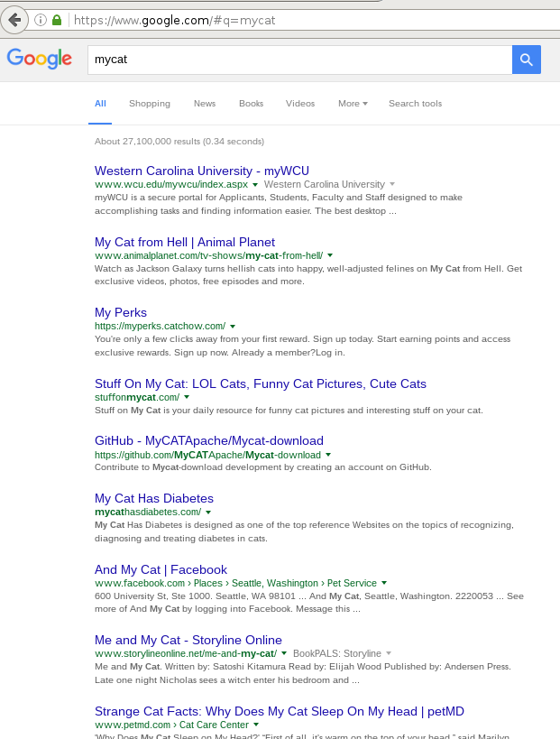Open the My Perks result

click(121, 312)
